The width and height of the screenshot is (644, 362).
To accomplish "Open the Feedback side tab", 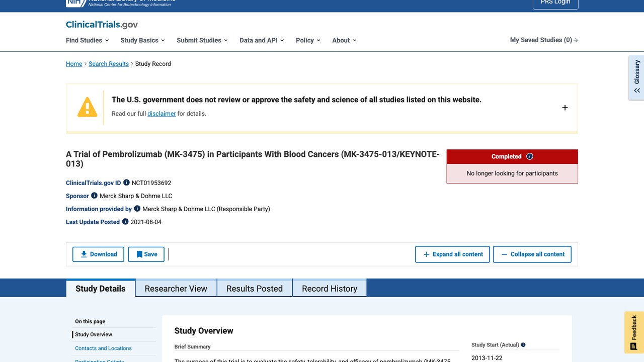I will pyautogui.click(x=634, y=332).
